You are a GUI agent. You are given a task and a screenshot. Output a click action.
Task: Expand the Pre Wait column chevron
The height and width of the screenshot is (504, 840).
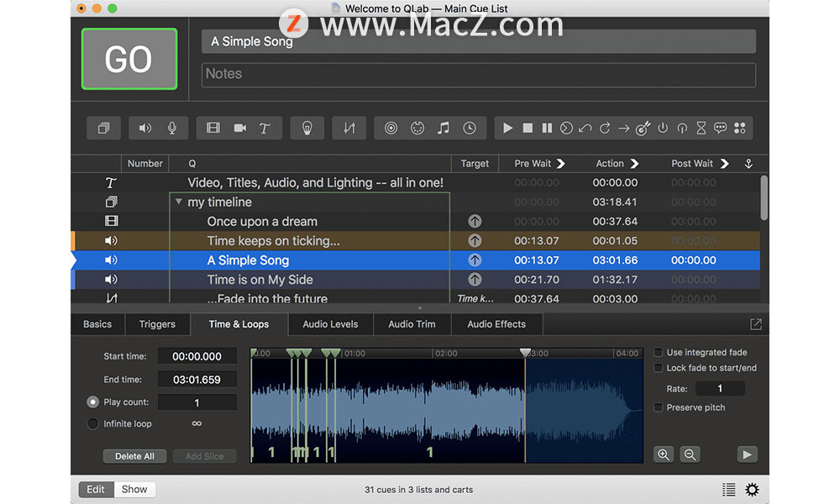pos(561,163)
